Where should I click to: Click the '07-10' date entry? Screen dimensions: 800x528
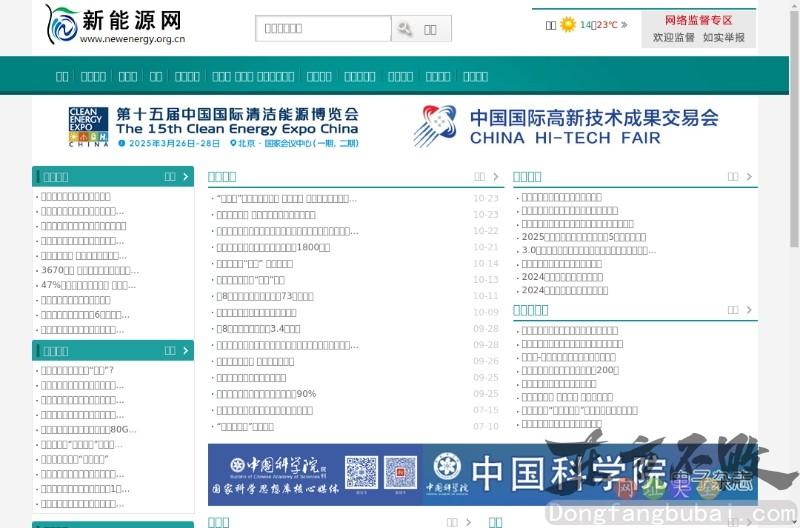click(486, 426)
